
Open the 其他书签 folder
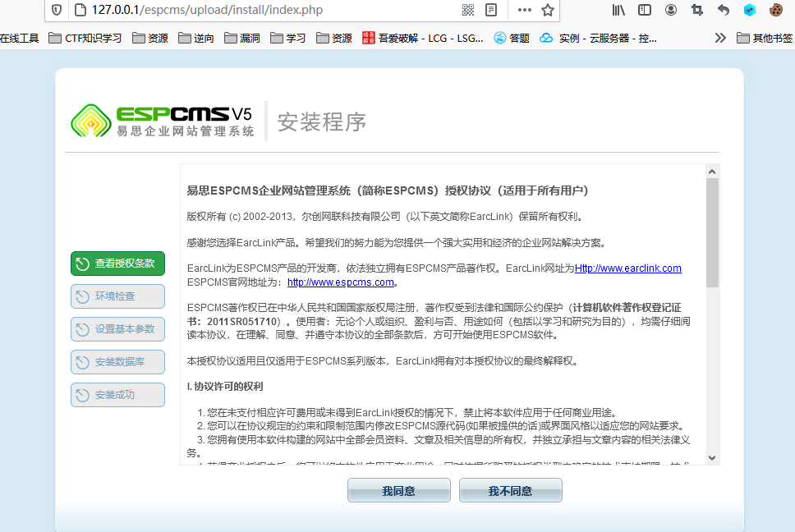coord(765,38)
